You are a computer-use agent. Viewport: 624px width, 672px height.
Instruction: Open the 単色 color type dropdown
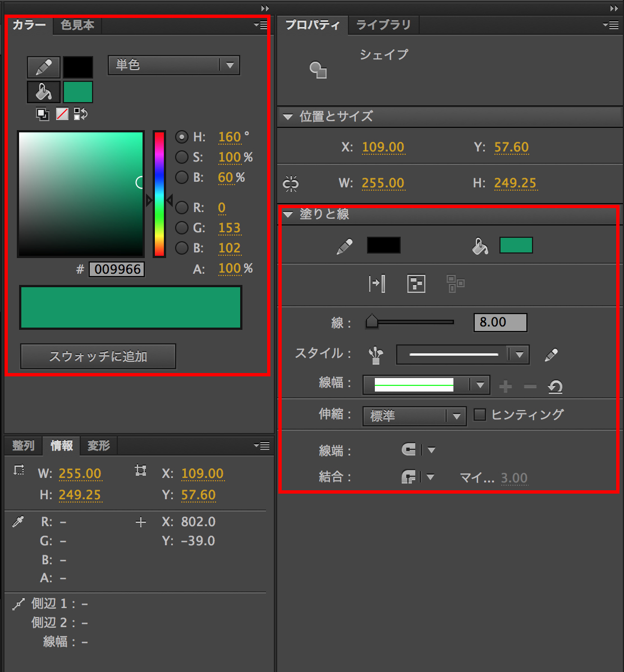173,65
